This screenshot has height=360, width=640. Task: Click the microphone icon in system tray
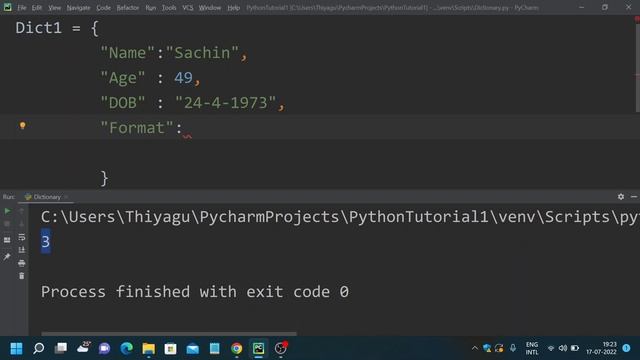pos(513,348)
